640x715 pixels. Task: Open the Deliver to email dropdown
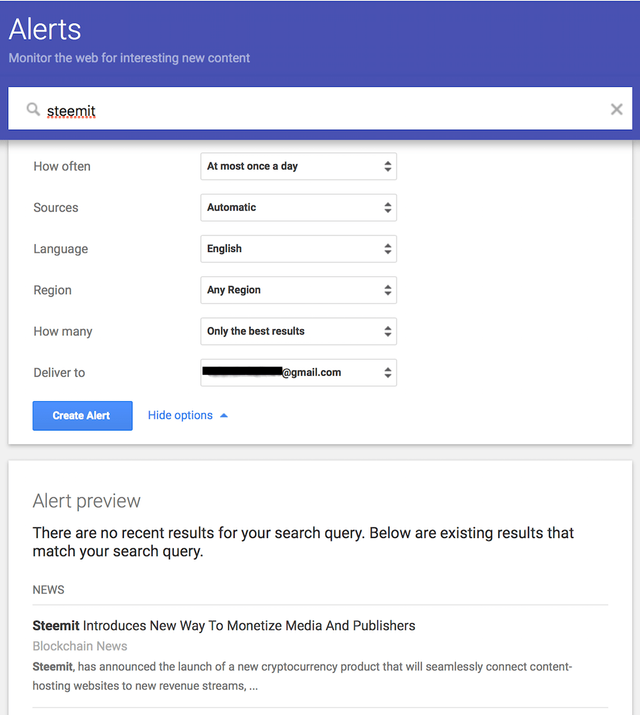tap(299, 373)
